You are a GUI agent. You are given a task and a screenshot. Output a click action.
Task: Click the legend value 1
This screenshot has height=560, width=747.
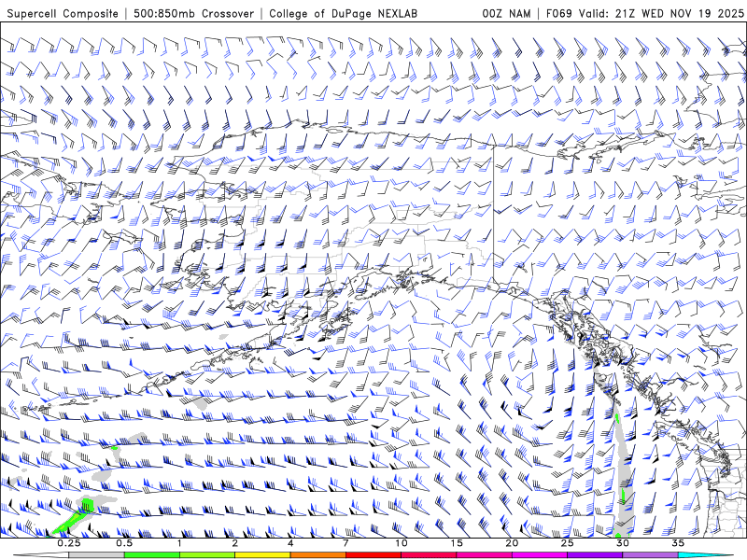(179, 543)
